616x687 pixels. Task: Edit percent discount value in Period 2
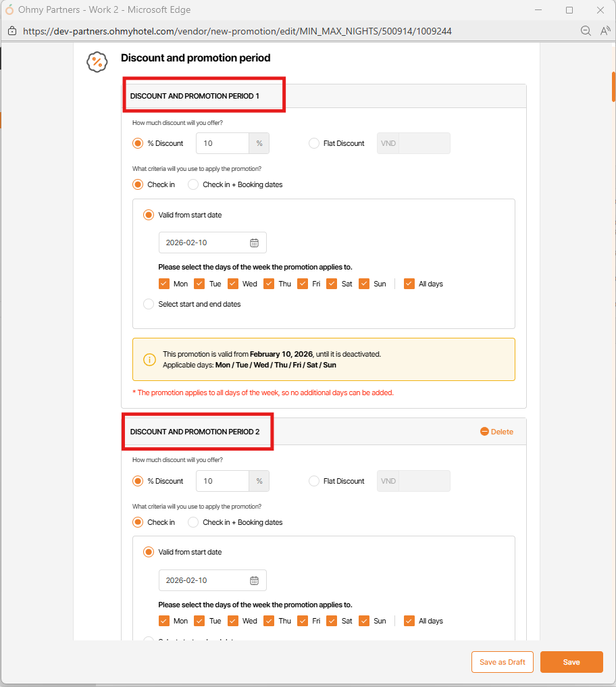[223, 481]
